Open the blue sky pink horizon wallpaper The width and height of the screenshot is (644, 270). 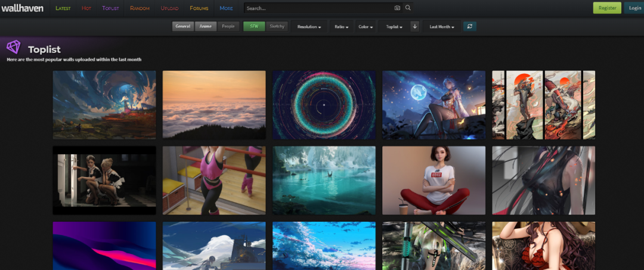tap(324, 246)
